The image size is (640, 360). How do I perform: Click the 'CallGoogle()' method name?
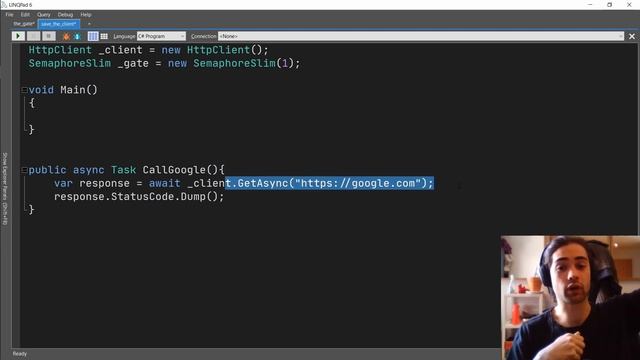[180, 170]
